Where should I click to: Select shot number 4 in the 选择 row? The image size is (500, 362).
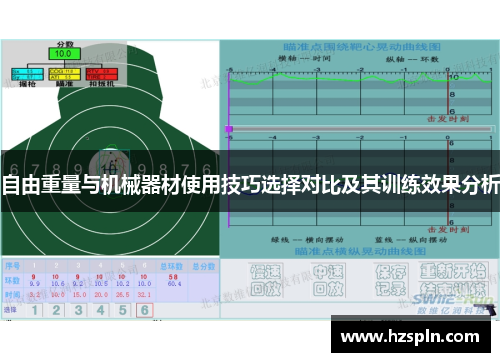[x=100, y=310]
